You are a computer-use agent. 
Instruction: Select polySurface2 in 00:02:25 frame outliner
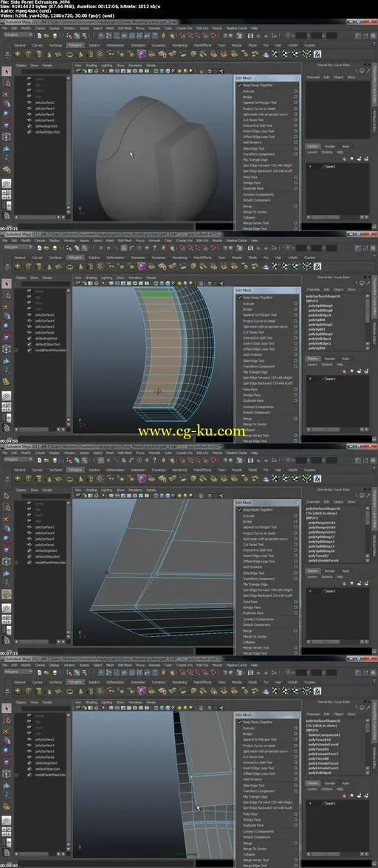(x=45, y=103)
